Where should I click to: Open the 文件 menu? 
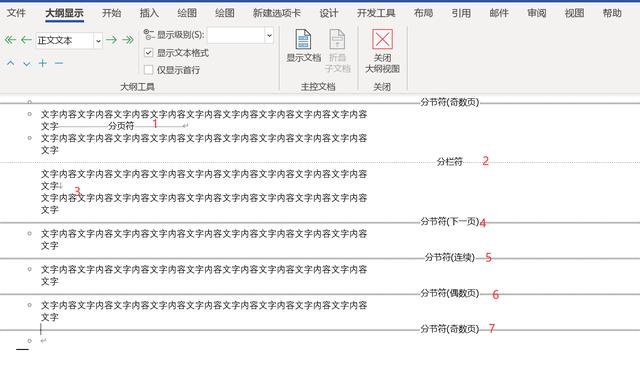pyautogui.click(x=16, y=13)
